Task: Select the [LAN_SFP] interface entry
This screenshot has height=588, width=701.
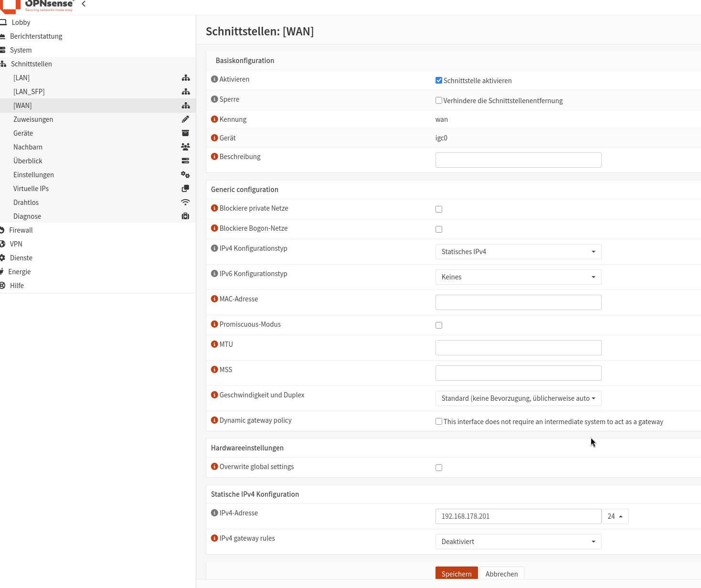Action: tap(29, 92)
